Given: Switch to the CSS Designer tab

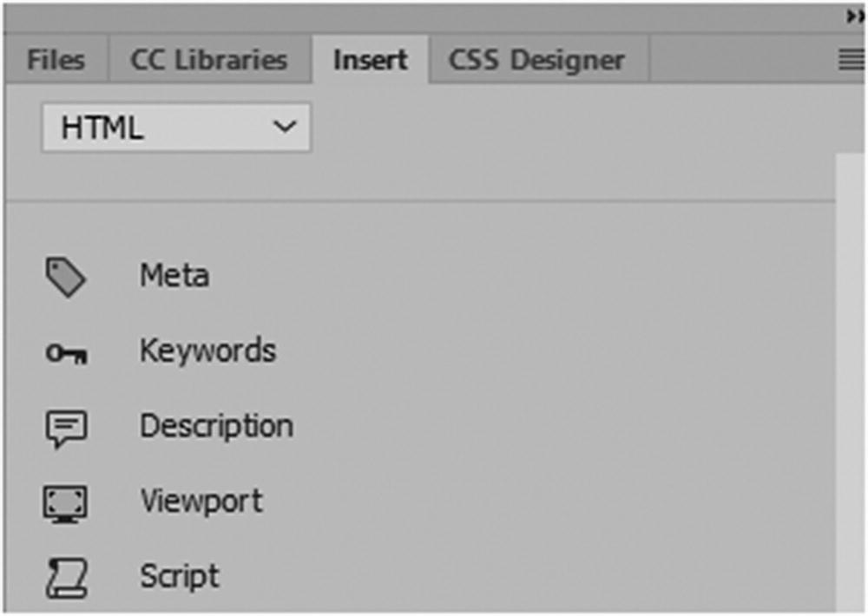Looking at the screenshot, I should click(x=536, y=60).
